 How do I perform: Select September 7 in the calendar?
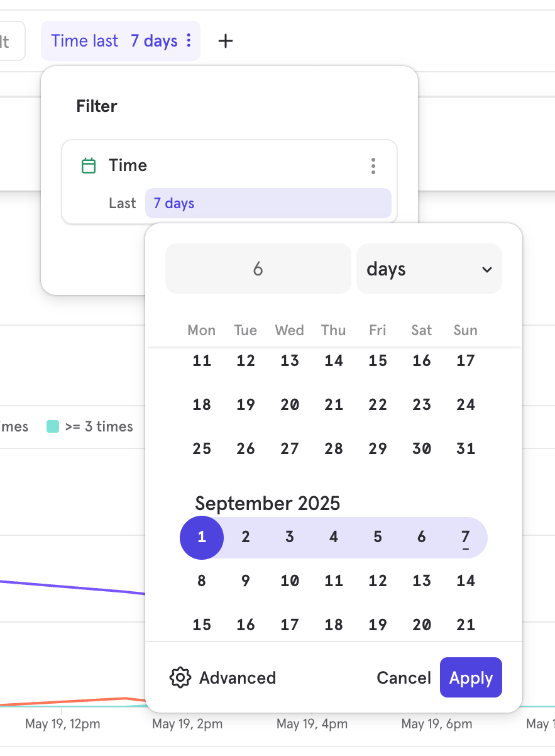point(465,537)
